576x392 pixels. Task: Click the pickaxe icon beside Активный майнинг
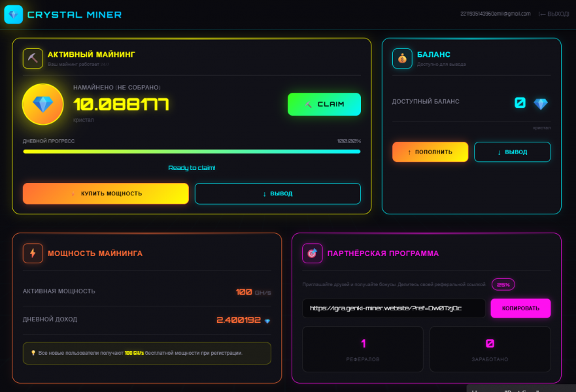click(33, 59)
